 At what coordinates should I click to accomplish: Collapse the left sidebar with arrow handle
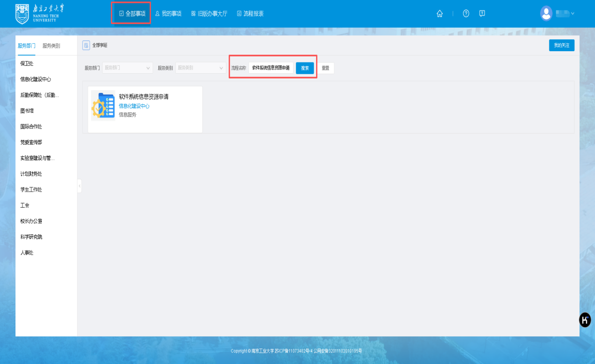point(79,186)
